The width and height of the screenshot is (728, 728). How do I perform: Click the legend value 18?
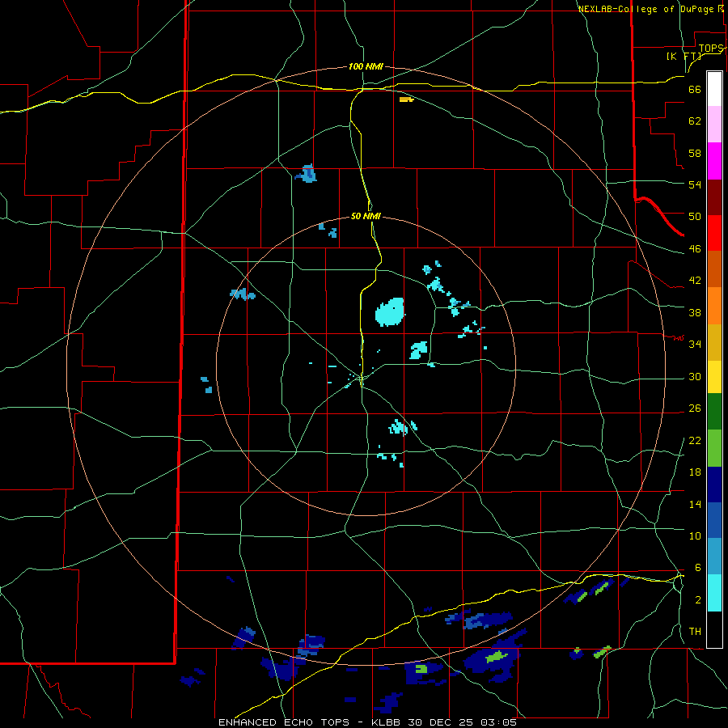pyautogui.click(x=695, y=472)
